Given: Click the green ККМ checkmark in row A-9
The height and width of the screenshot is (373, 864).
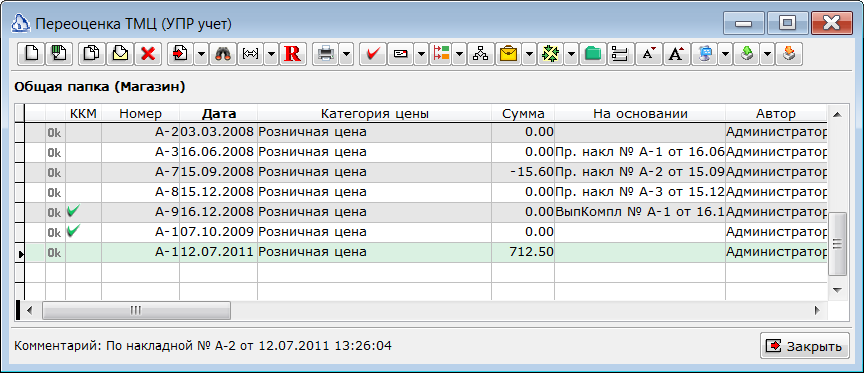Looking at the screenshot, I should click(x=73, y=212).
